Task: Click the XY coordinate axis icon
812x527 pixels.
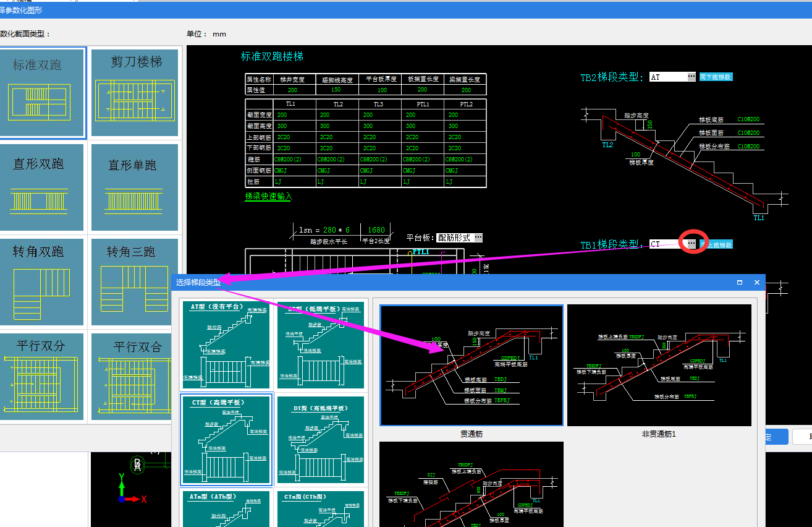Action: (x=132, y=487)
